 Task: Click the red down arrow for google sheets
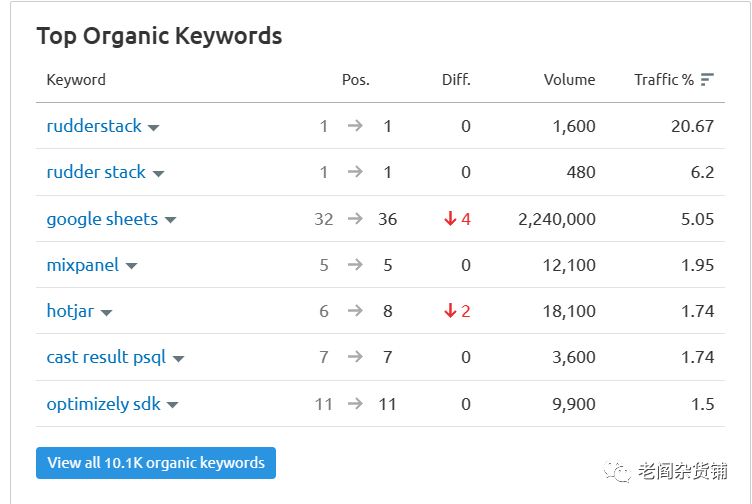click(450, 219)
